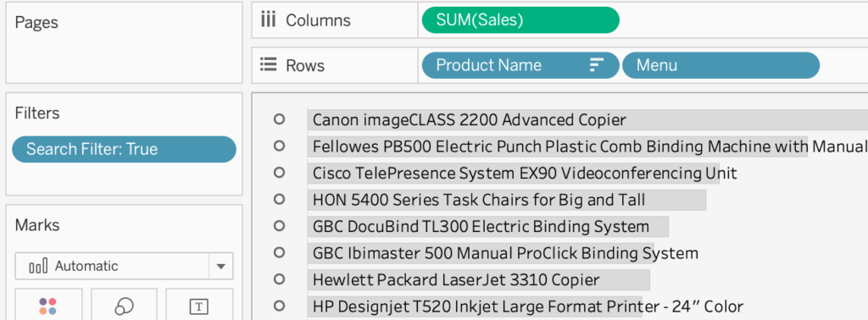Image resolution: width=868 pixels, height=320 pixels.
Task: Click the SUM(Sales) pill on Columns
Action: point(520,20)
